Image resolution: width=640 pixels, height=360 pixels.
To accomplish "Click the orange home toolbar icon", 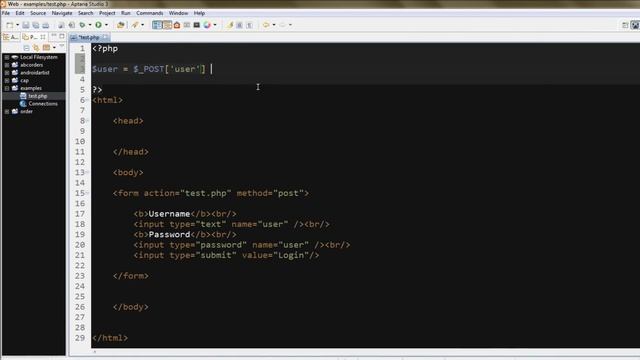I will point(177,25).
